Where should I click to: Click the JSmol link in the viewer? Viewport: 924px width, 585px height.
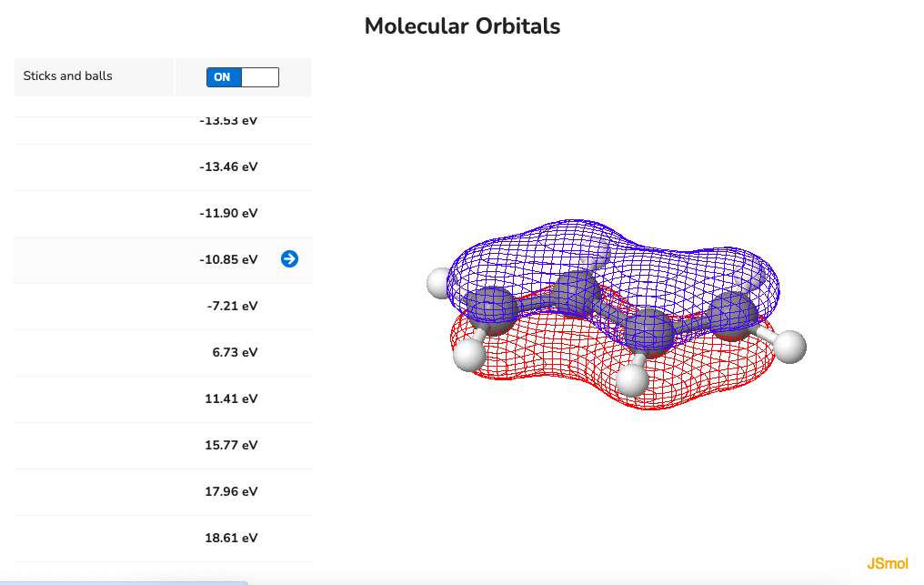(887, 564)
